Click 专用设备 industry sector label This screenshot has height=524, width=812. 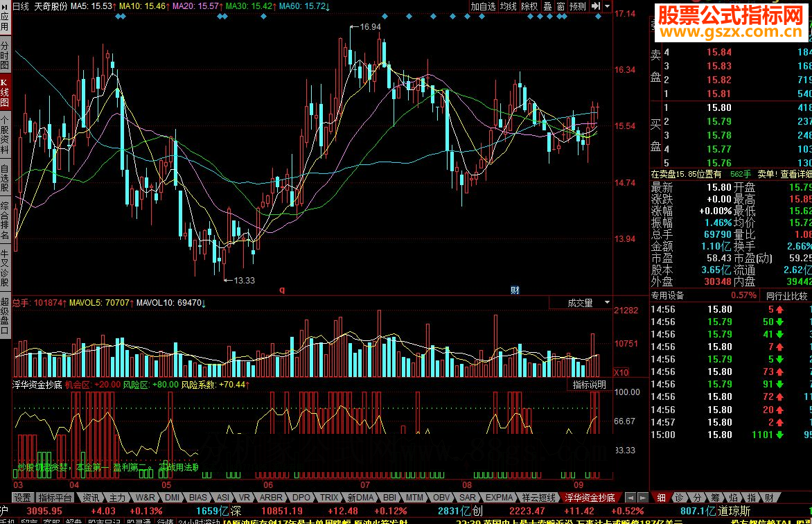point(667,295)
